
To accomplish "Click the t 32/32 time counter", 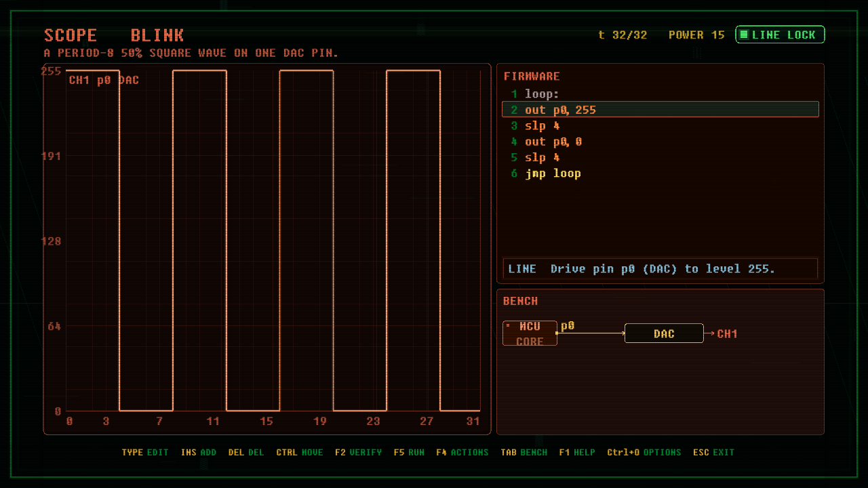I will pyautogui.click(x=623, y=35).
